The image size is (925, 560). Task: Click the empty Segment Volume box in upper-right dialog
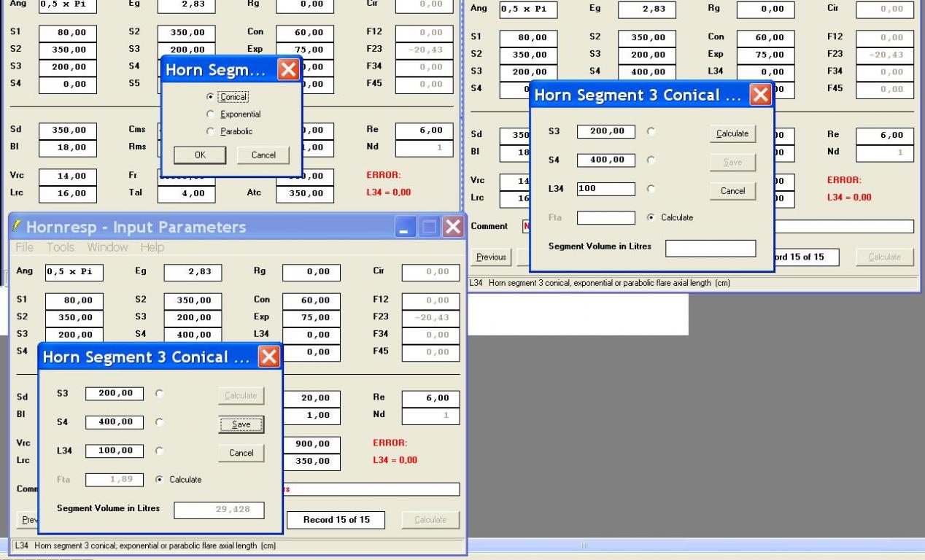[x=711, y=248]
